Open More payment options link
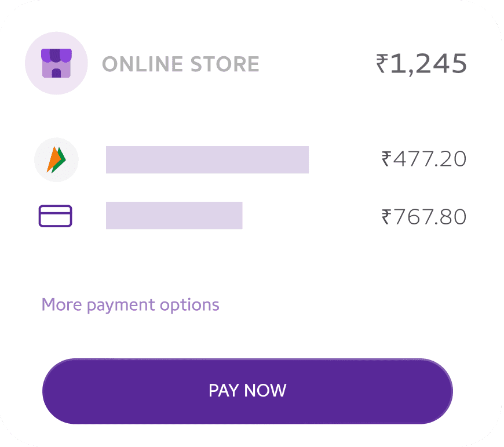504x447 pixels. click(130, 305)
